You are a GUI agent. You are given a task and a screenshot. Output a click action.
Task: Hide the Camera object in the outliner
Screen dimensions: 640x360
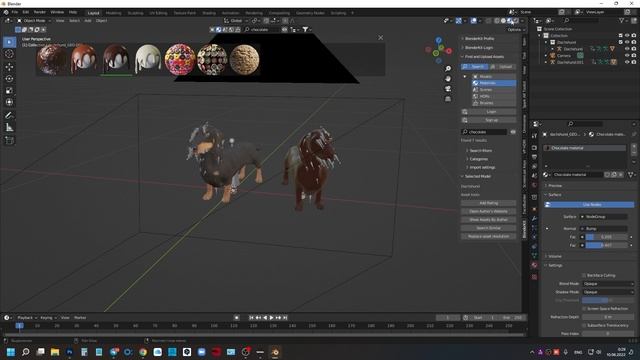tap(627, 56)
